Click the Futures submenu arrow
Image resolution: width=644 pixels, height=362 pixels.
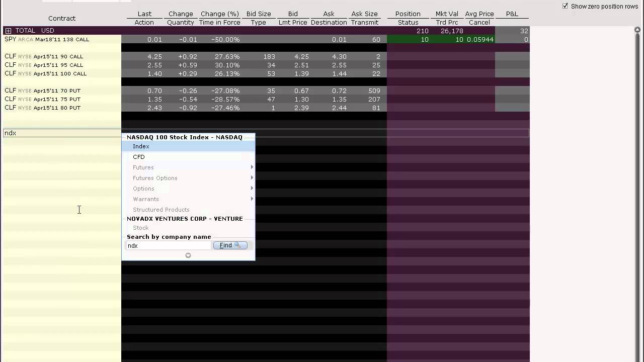coord(252,167)
